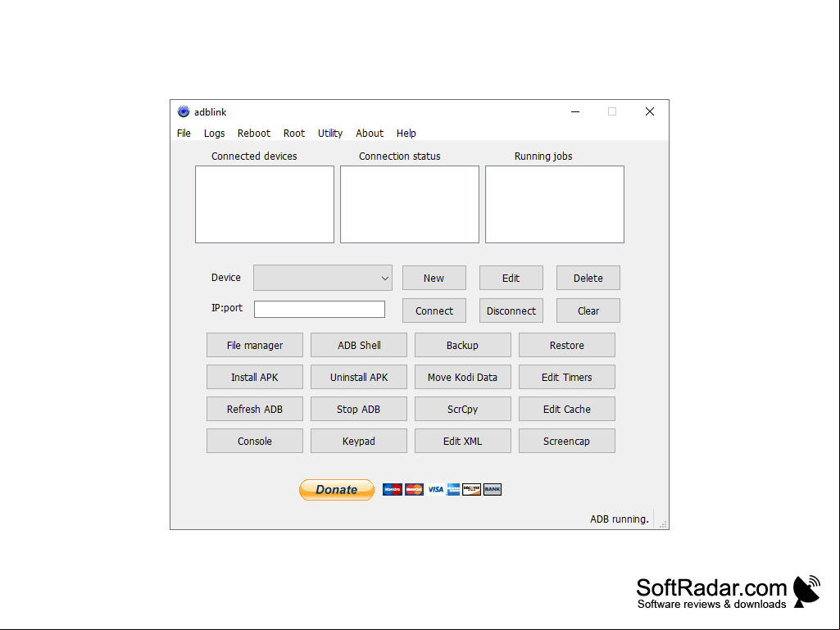Click Install APK
Screen dimensions: 840x630
[x=255, y=377]
